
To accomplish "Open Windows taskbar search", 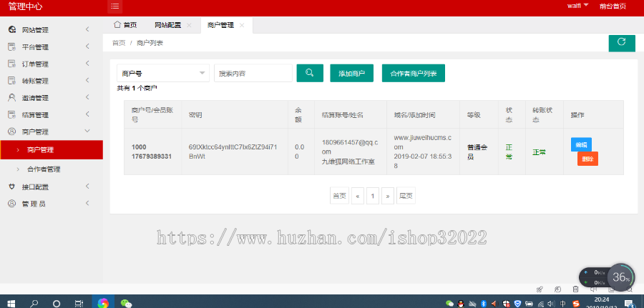I will pyautogui.click(x=34, y=304).
